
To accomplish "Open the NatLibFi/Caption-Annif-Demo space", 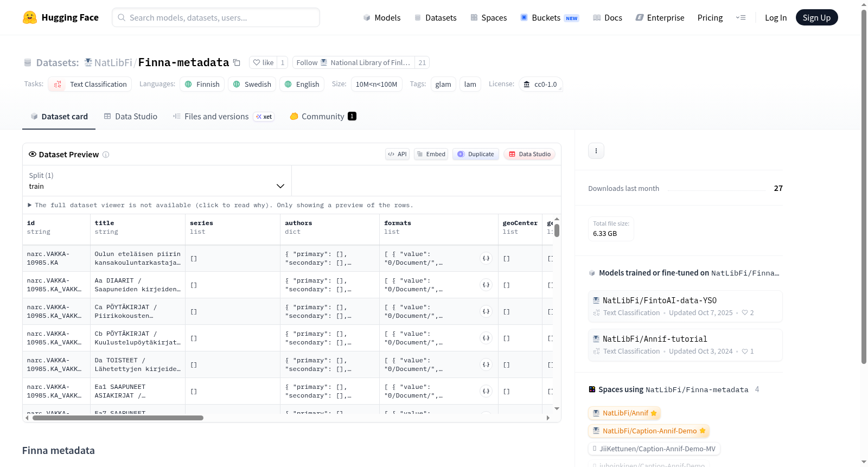I will [x=649, y=431].
